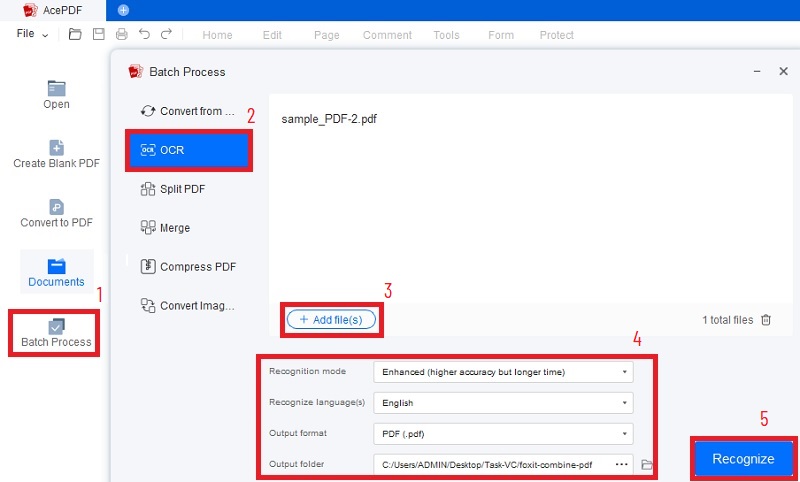Open Batch Process from sidebar
Screen dimensions: 800x482
coord(56,333)
